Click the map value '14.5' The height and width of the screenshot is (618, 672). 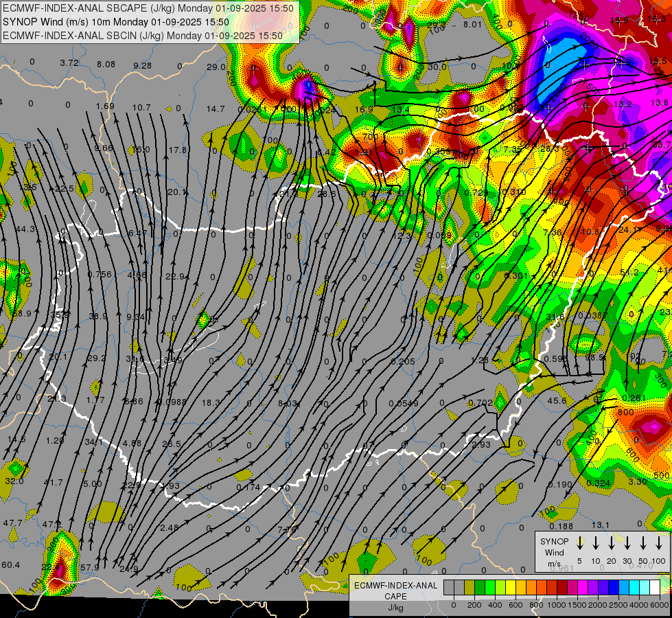click(16, 439)
